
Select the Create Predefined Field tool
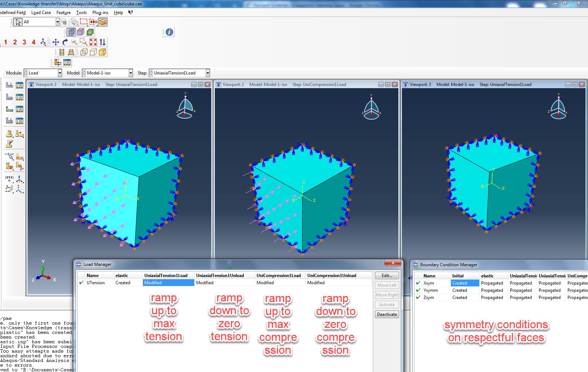(x=9, y=109)
